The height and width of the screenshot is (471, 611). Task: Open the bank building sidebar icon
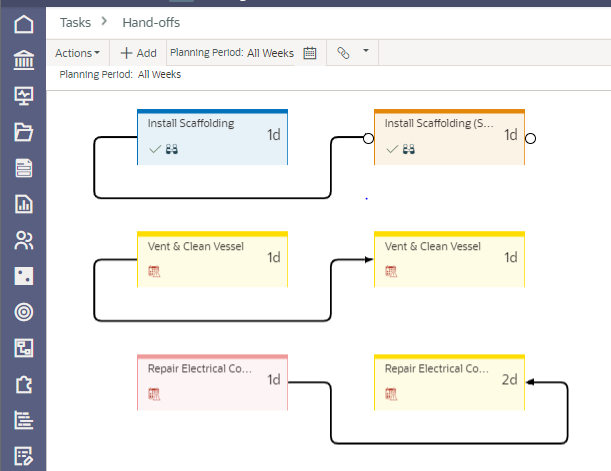[23, 61]
